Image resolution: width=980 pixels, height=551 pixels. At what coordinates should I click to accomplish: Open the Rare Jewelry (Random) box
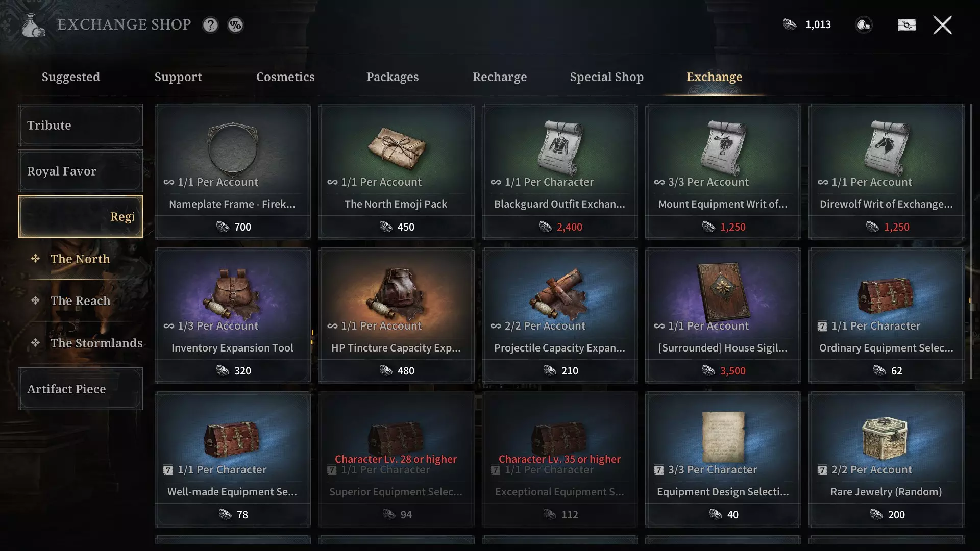pyautogui.click(x=887, y=438)
